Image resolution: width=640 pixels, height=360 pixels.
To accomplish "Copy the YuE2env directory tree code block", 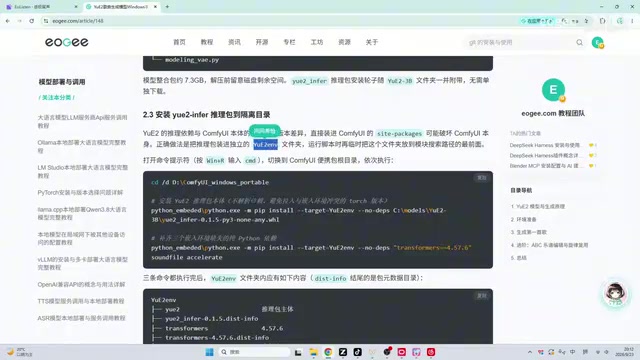I will coord(482,296).
